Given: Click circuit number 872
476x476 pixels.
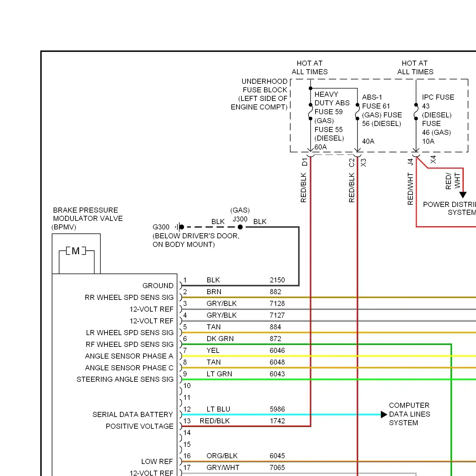Looking at the screenshot, I should pos(275,339).
